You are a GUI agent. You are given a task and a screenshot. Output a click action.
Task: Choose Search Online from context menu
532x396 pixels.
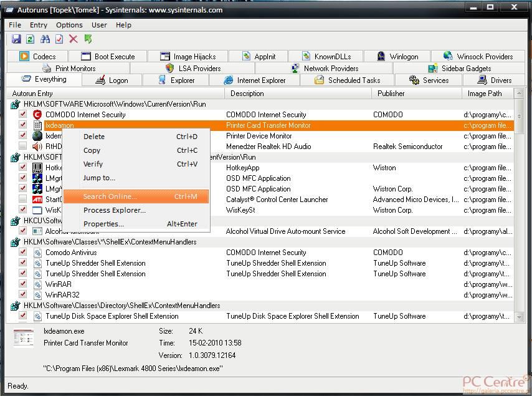[x=110, y=196]
